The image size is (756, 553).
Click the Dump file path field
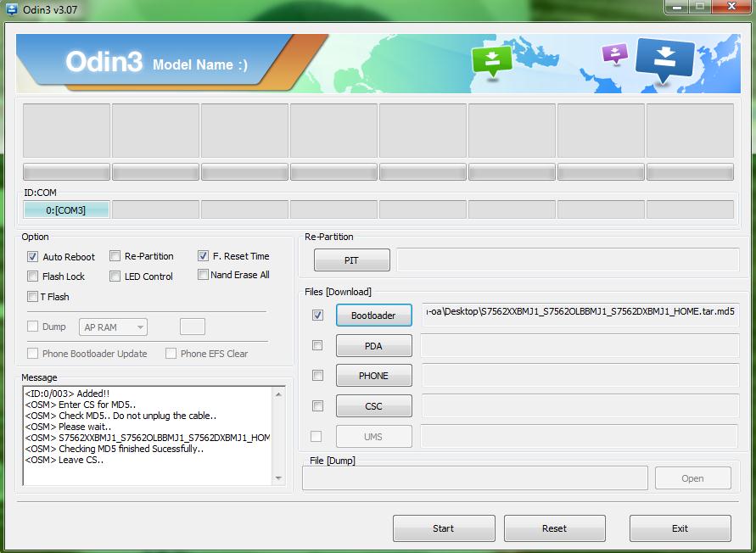(475, 478)
